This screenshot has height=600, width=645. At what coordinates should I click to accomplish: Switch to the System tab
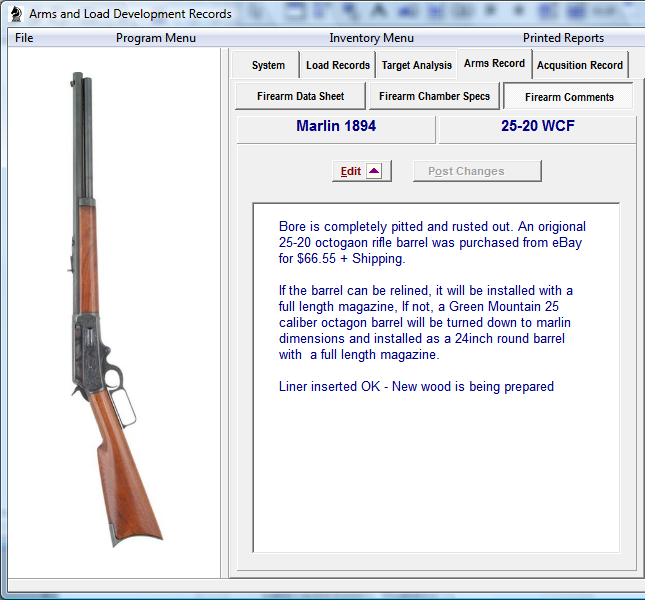coord(266,65)
